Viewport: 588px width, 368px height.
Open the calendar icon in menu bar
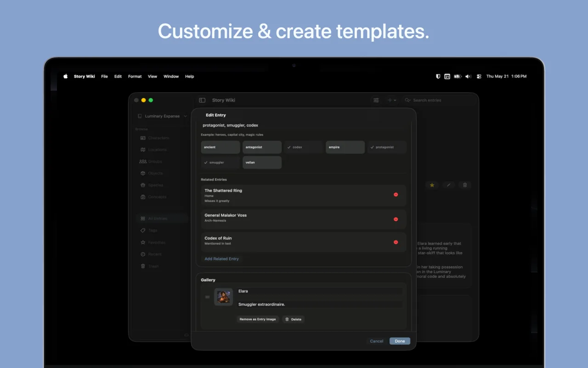[447, 76]
